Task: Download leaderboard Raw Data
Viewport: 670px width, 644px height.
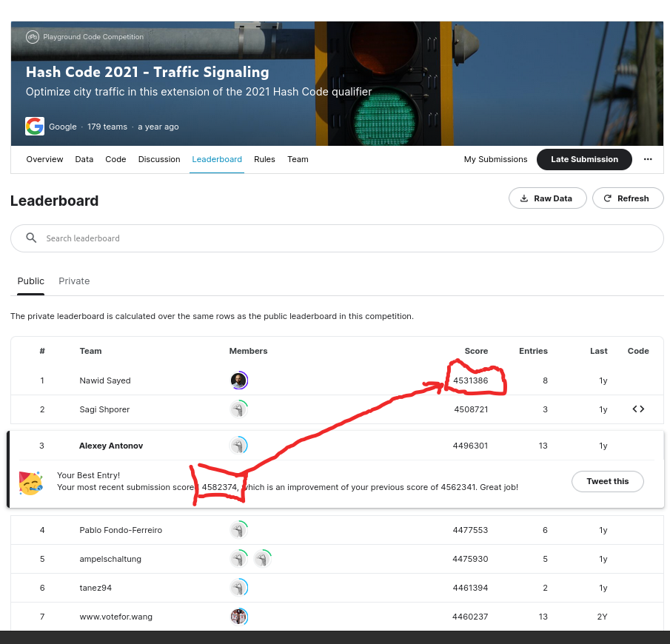Action: pos(547,198)
